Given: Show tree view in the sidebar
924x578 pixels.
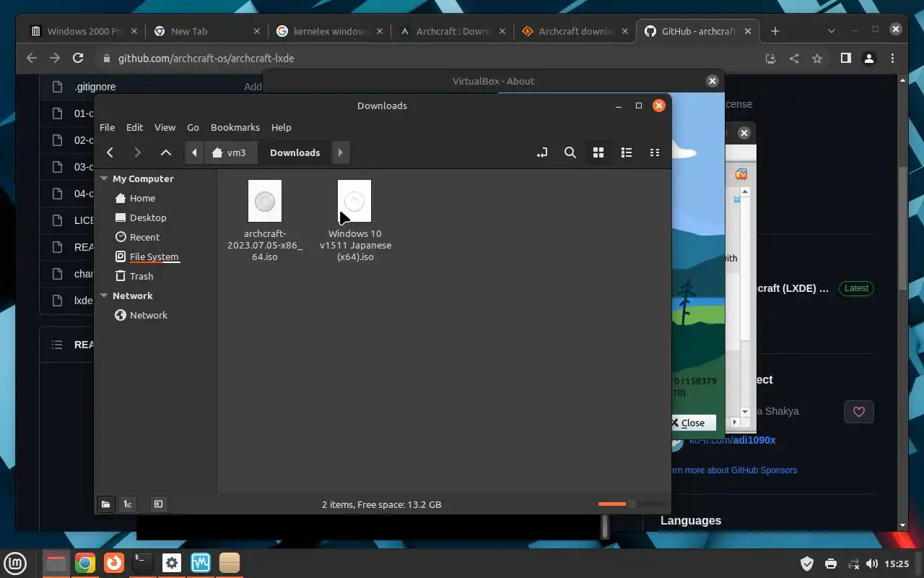Looking at the screenshot, I should coord(128,504).
